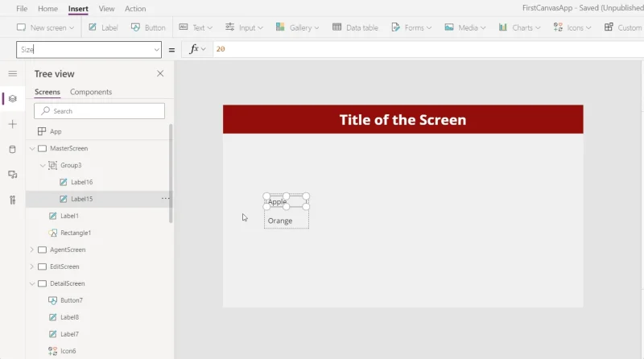Select the Tree view layers icon
The height and width of the screenshot is (359, 644).
(13, 98)
